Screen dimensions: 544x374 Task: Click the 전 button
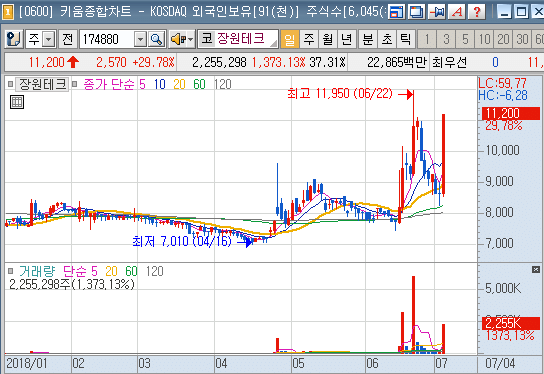[68, 39]
